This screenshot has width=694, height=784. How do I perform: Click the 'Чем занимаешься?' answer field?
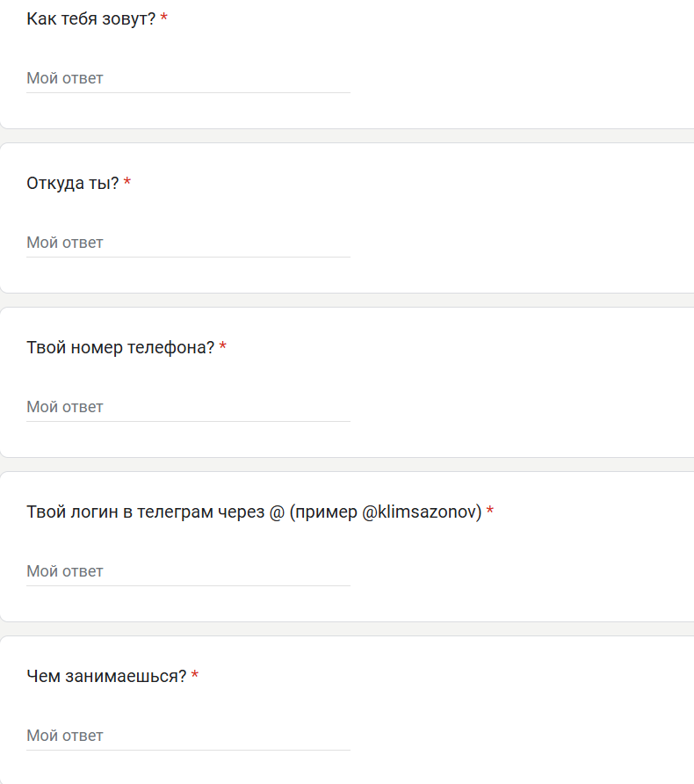pos(188,736)
